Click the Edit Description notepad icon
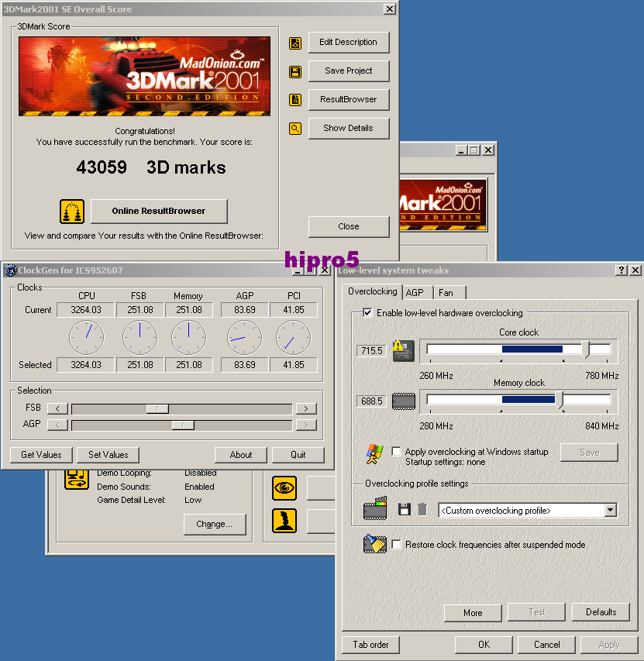This screenshot has width=644, height=661. pos(295,43)
